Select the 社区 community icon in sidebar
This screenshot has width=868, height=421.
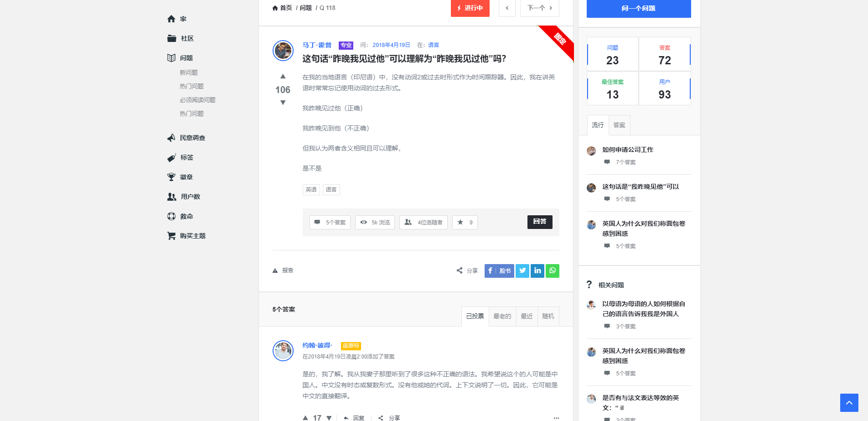tap(171, 38)
